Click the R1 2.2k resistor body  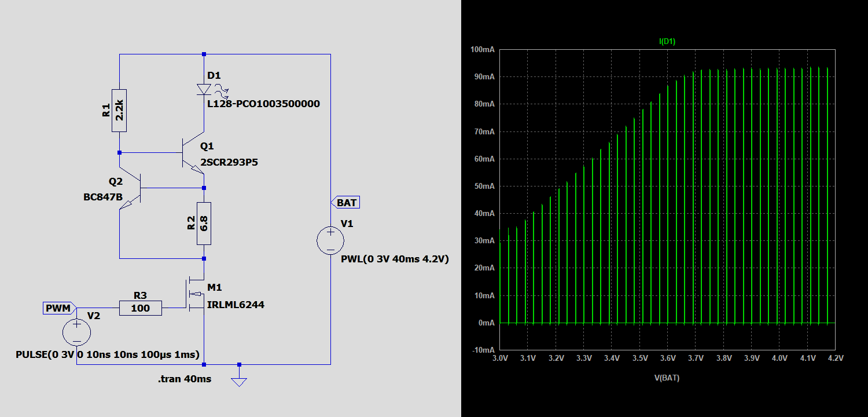[119, 111]
